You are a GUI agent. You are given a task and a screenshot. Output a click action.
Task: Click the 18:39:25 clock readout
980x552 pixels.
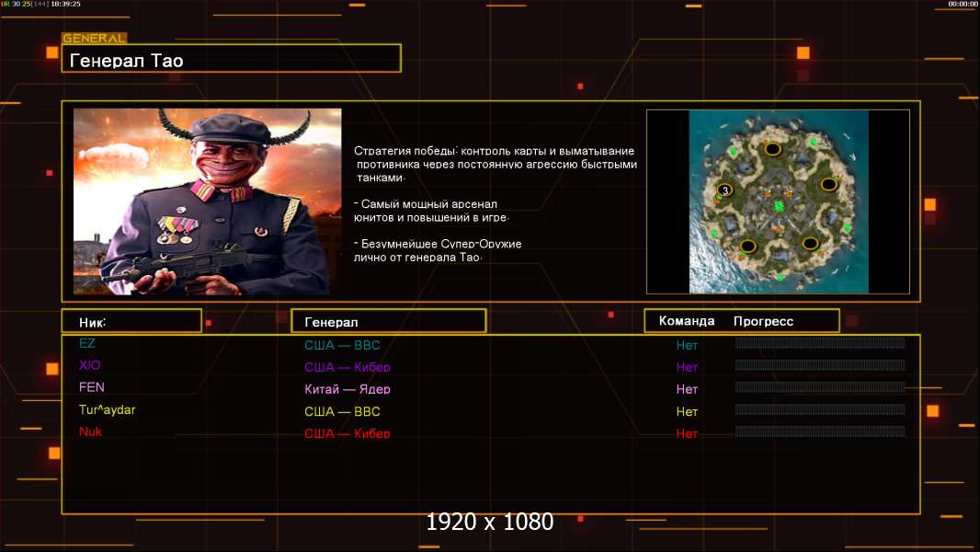tap(65, 4)
